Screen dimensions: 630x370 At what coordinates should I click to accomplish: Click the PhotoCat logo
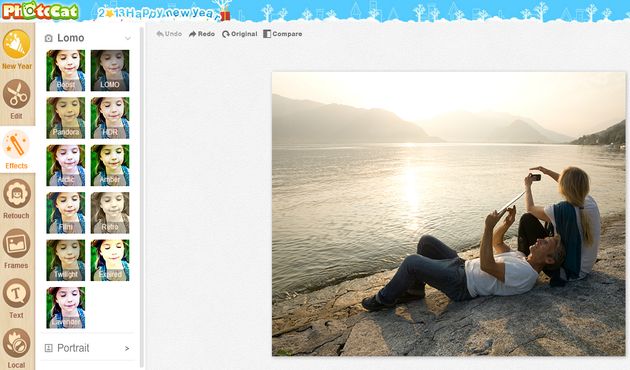[x=40, y=10]
